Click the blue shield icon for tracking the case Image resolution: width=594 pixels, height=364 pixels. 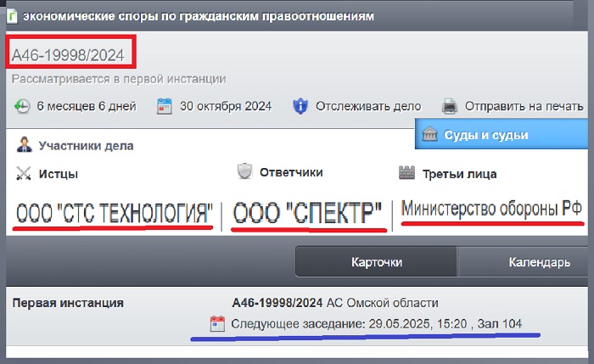[300, 106]
